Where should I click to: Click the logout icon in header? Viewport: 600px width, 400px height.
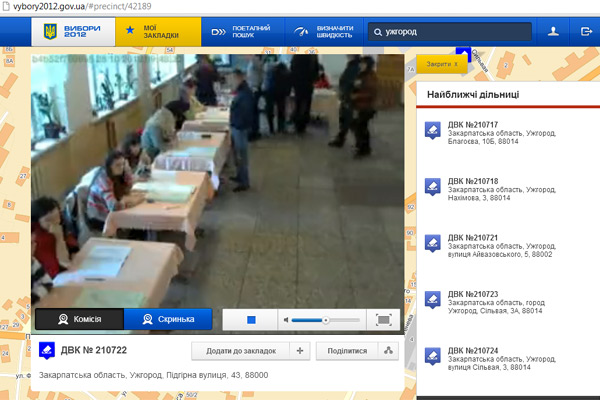click(x=586, y=33)
